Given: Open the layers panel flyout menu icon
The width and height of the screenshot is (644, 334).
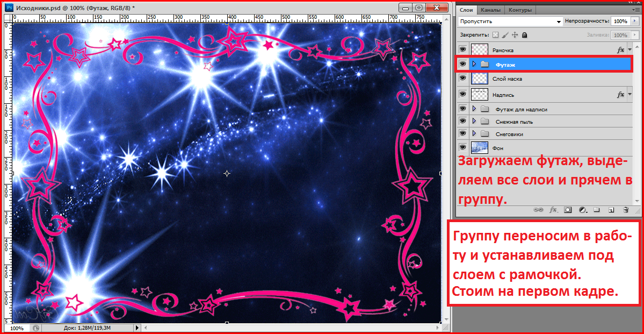Looking at the screenshot, I should [636, 10].
